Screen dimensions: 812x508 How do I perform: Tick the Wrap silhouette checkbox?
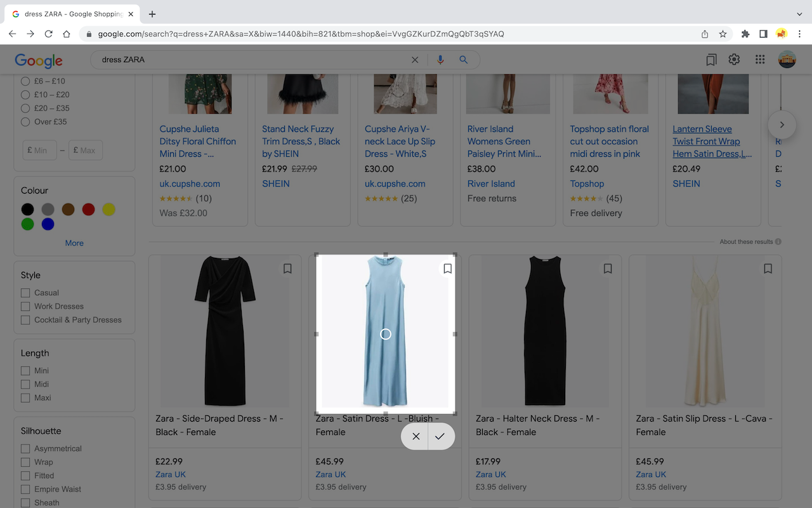pyautogui.click(x=25, y=462)
